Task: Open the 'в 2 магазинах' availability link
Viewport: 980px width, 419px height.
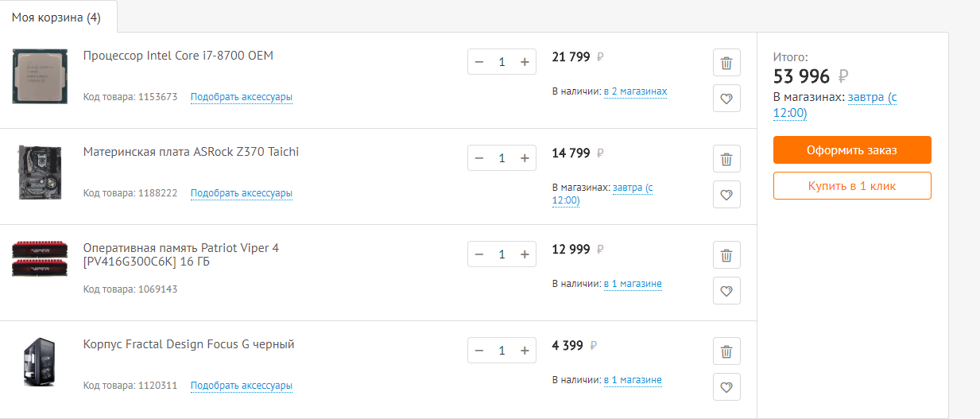Action: (635, 91)
